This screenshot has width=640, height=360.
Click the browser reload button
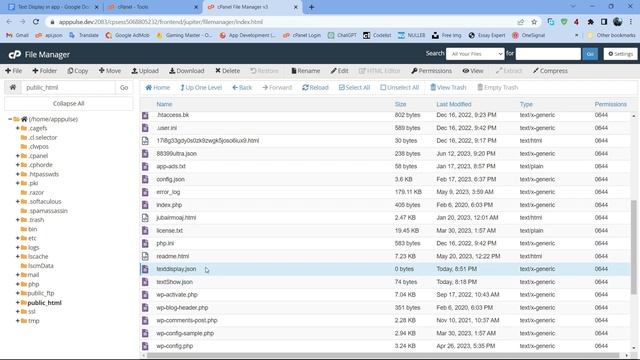click(36, 22)
